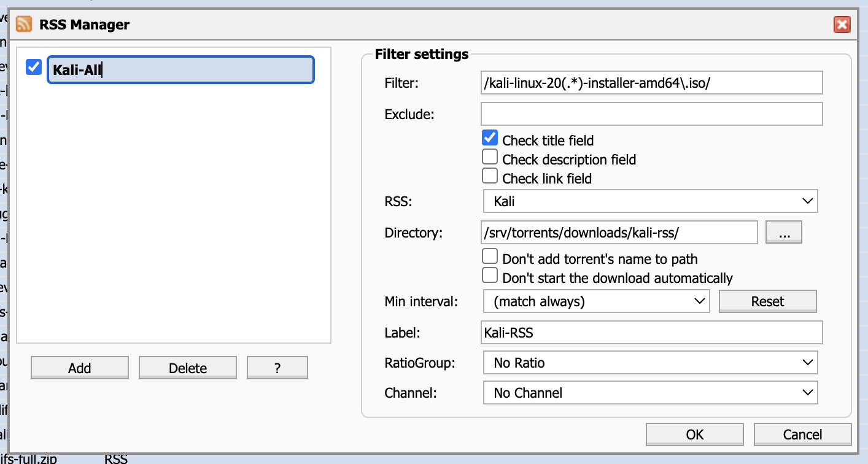Enable Check description field checkbox
Image resolution: width=868 pixels, height=464 pixels.
[x=490, y=157]
